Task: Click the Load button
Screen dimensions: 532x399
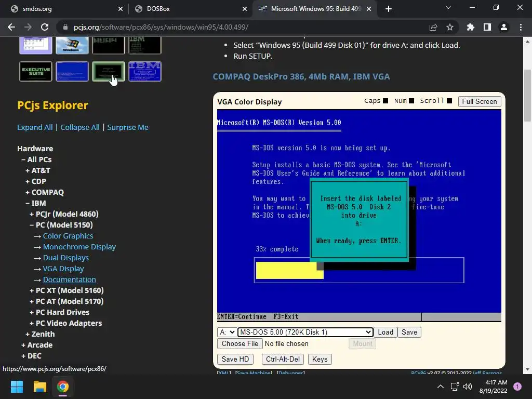Action: pos(385,332)
